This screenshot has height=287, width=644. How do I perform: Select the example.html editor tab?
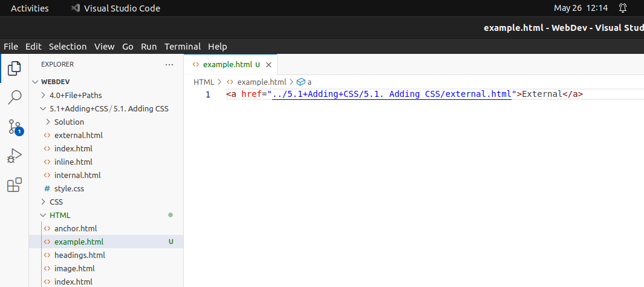coord(227,65)
